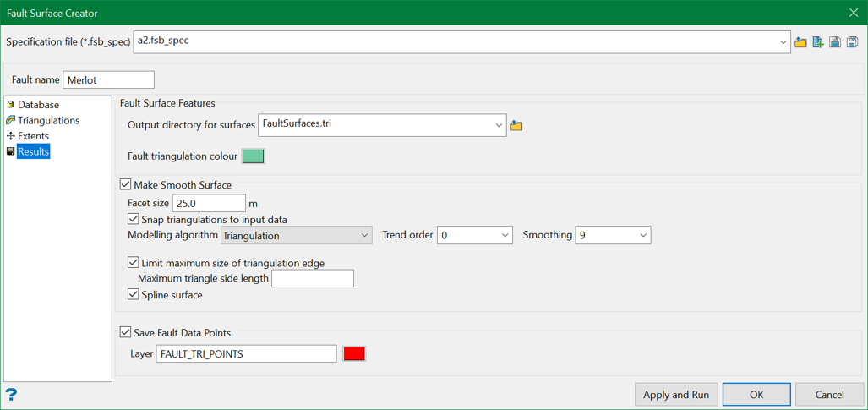Browse output directory via the folder icon
This screenshot has height=410, width=868.
(x=516, y=126)
